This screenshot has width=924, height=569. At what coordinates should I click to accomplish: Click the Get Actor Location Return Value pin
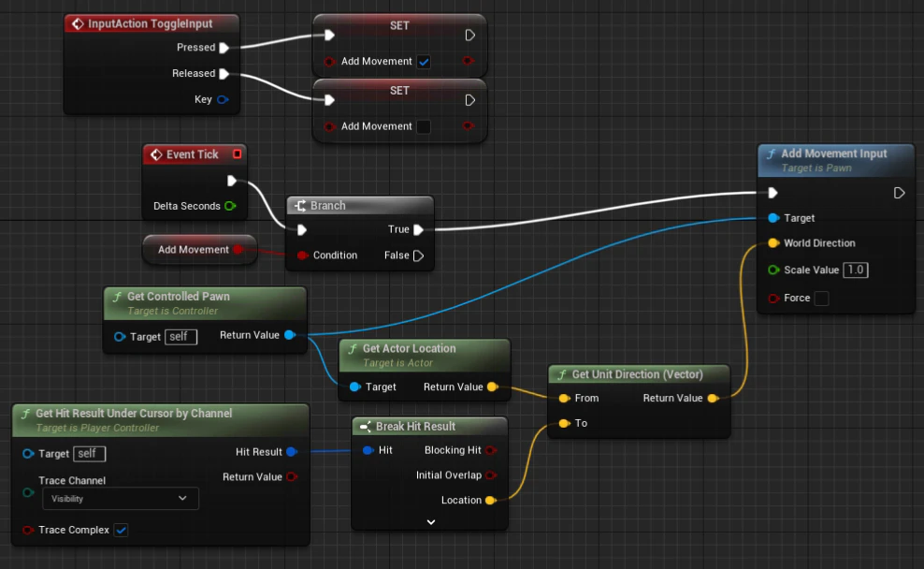(x=493, y=387)
